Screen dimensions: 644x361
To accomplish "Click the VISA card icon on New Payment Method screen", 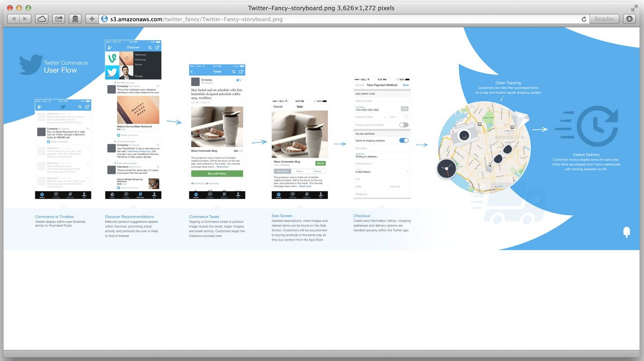I will [x=404, y=109].
